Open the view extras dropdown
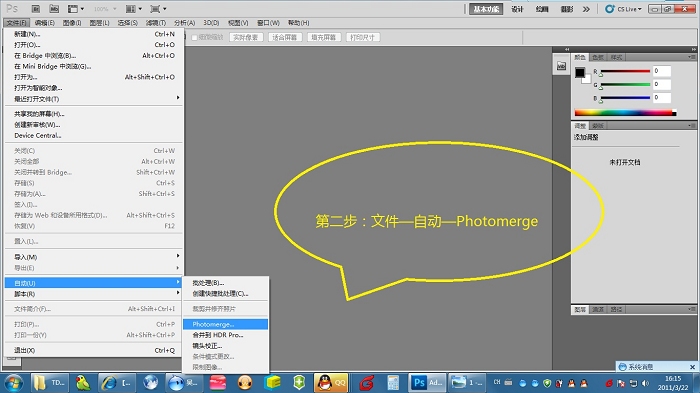This screenshot has width=700, height=393. (75, 9)
